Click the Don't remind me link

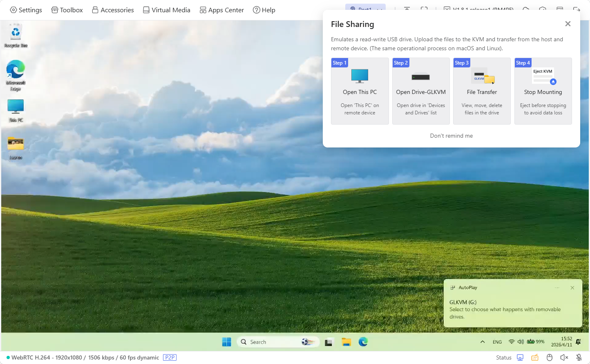(x=451, y=136)
